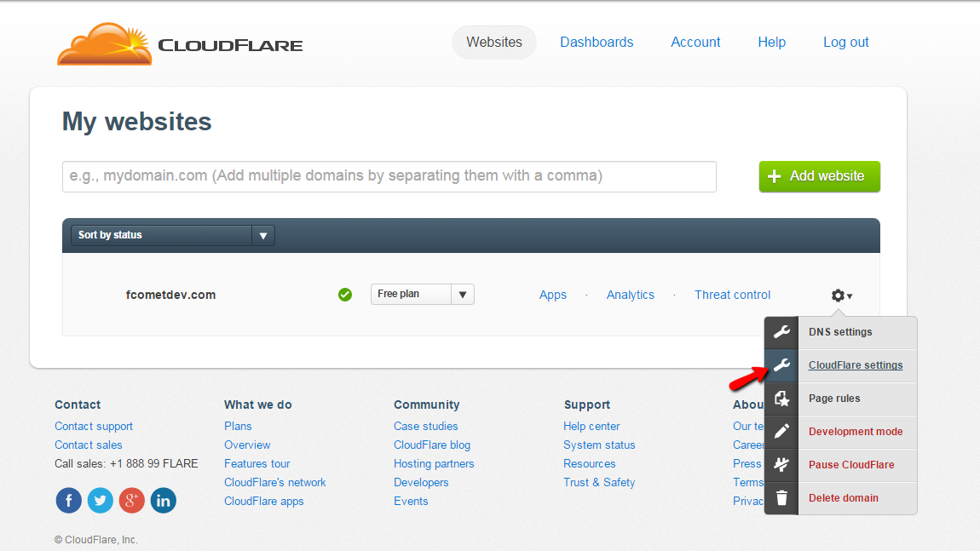Viewport: 980px width, 551px height.
Task: Go to the Dashboards tab
Action: [x=597, y=43]
